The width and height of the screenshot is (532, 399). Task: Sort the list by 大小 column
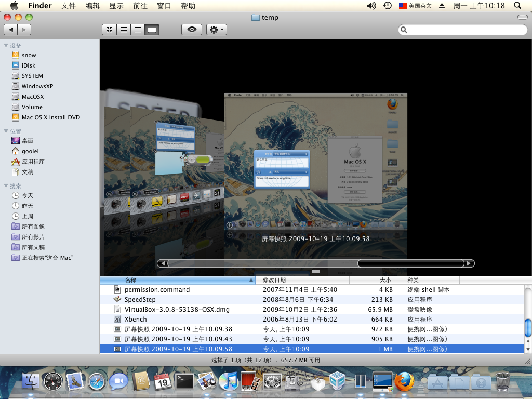pyautogui.click(x=374, y=280)
